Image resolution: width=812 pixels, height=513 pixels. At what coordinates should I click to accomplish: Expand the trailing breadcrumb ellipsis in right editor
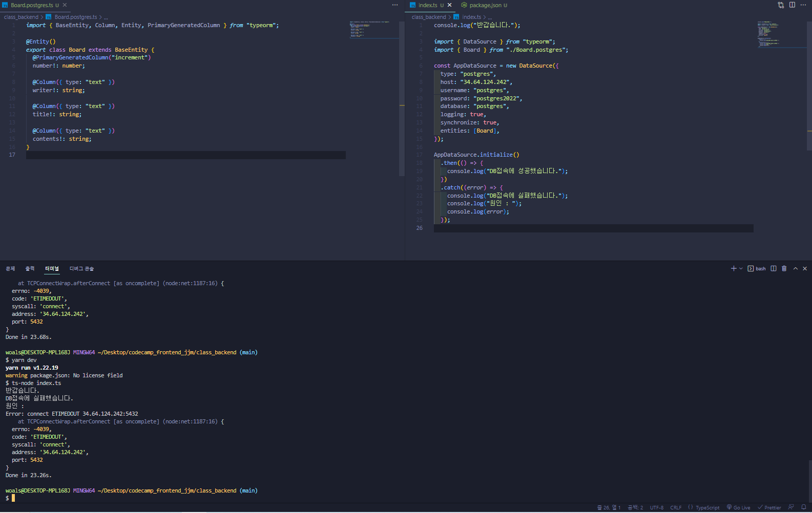coord(490,17)
